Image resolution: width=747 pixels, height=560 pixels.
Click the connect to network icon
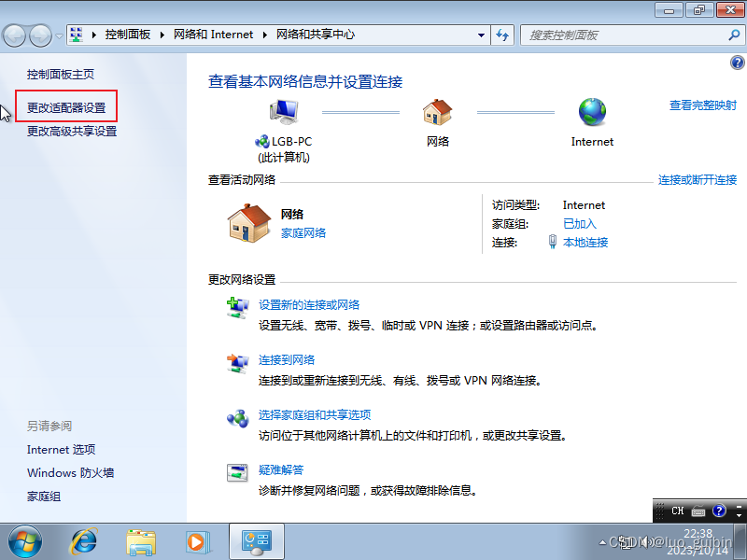pyautogui.click(x=237, y=363)
